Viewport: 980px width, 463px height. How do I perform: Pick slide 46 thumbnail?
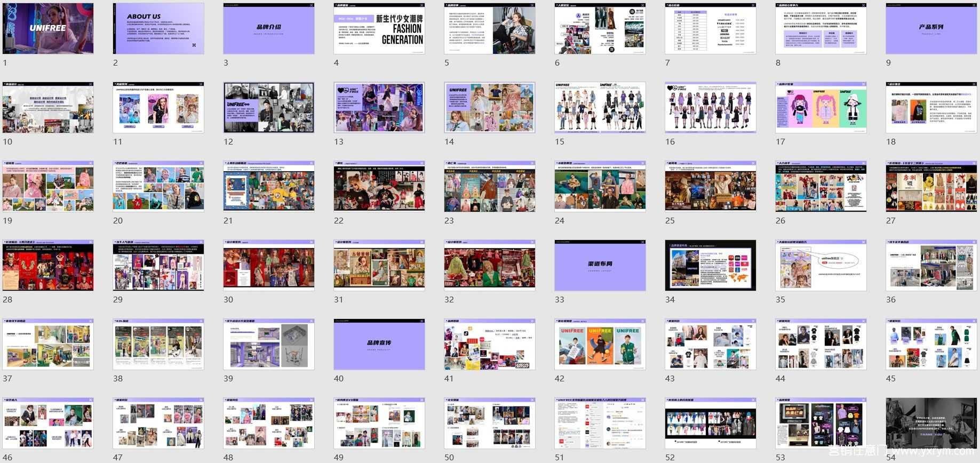(x=48, y=423)
